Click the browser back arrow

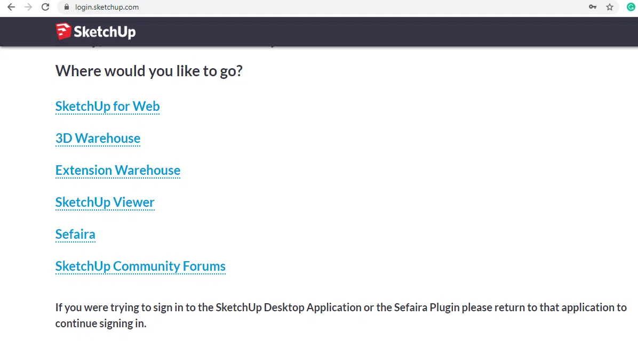tap(11, 7)
